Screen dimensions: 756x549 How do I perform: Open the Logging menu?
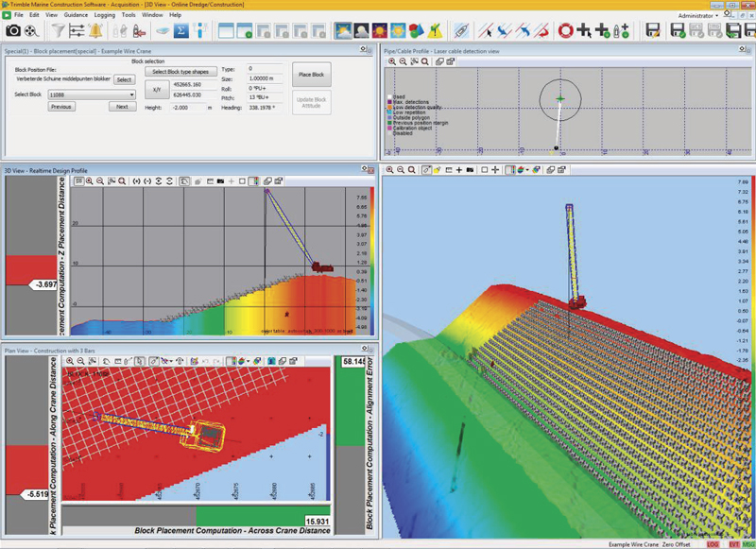tap(105, 15)
